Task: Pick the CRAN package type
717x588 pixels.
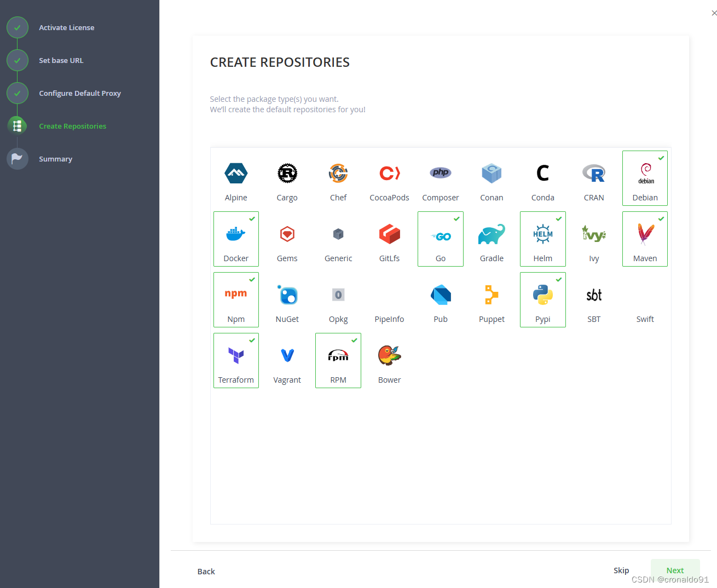Action: [x=594, y=178]
